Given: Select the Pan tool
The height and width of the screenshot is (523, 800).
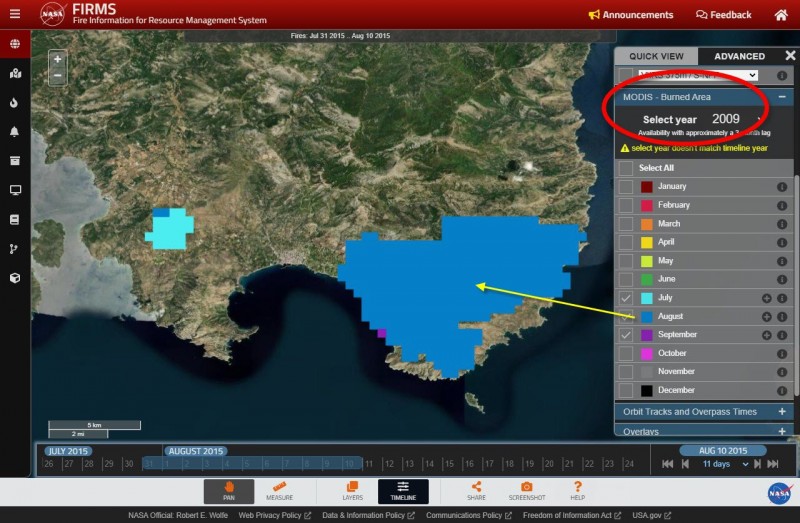Looking at the screenshot, I should [x=229, y=491].
